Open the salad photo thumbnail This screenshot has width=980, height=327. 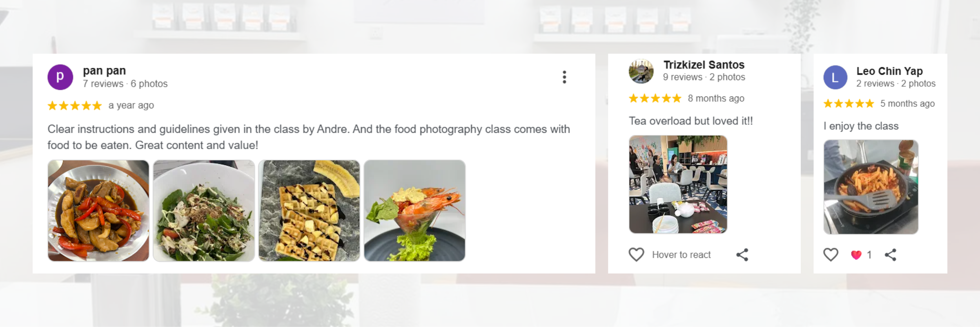click(204, 211)
